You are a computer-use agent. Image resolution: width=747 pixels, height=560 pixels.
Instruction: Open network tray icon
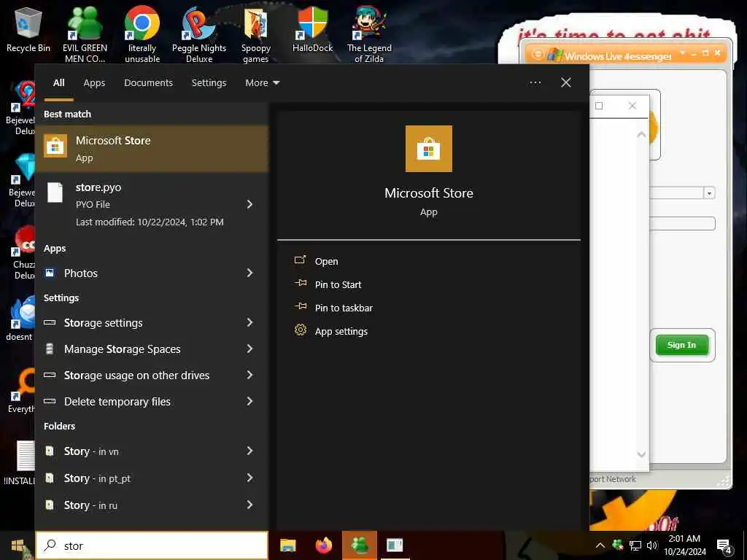pyautogui.click(x=635, y=545)
